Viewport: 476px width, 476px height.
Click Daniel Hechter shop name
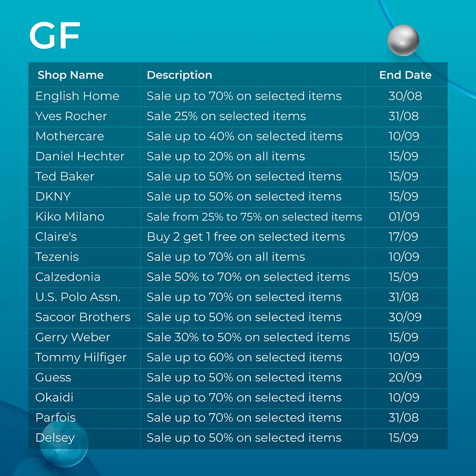tap(80, 156)
